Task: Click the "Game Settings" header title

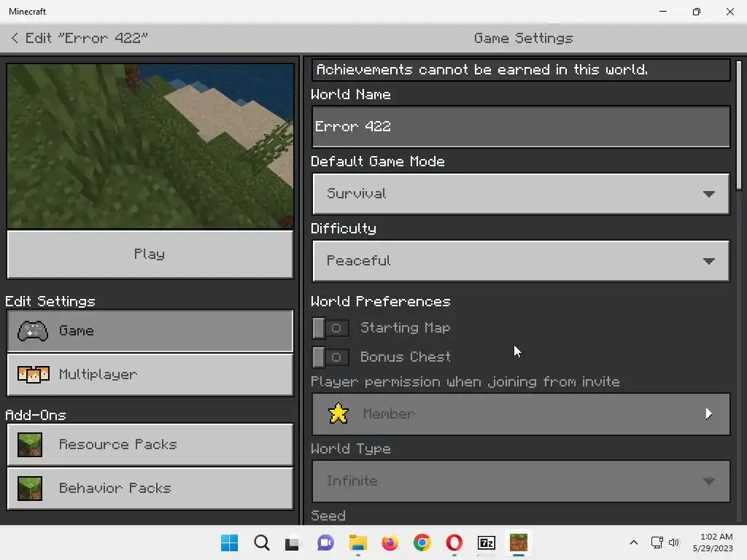Action: click(x=523, y=38)
